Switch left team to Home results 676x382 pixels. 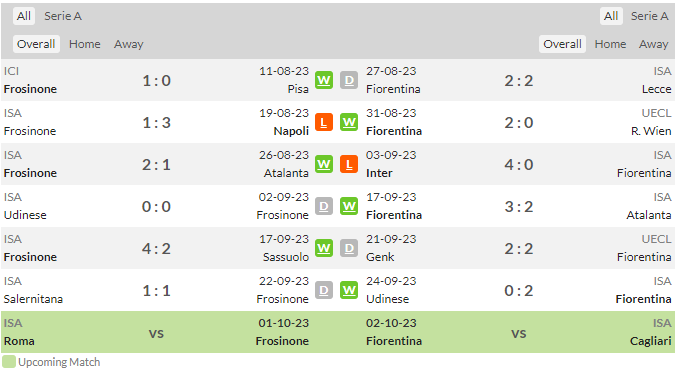84,44
